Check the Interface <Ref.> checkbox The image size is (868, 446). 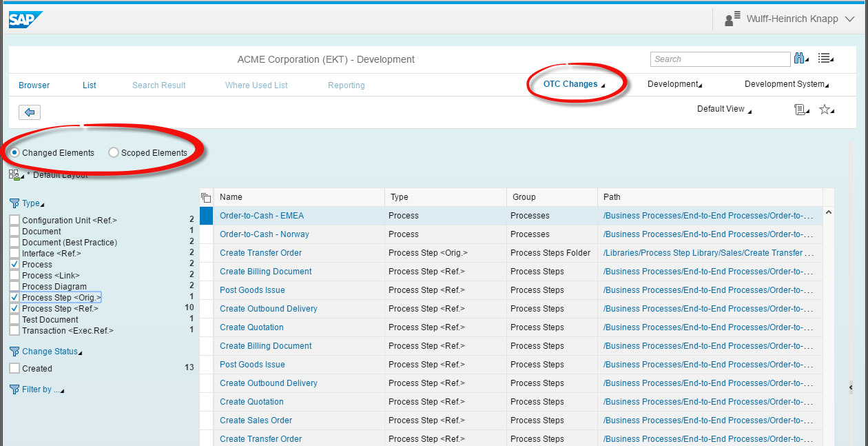click(14, 253)
